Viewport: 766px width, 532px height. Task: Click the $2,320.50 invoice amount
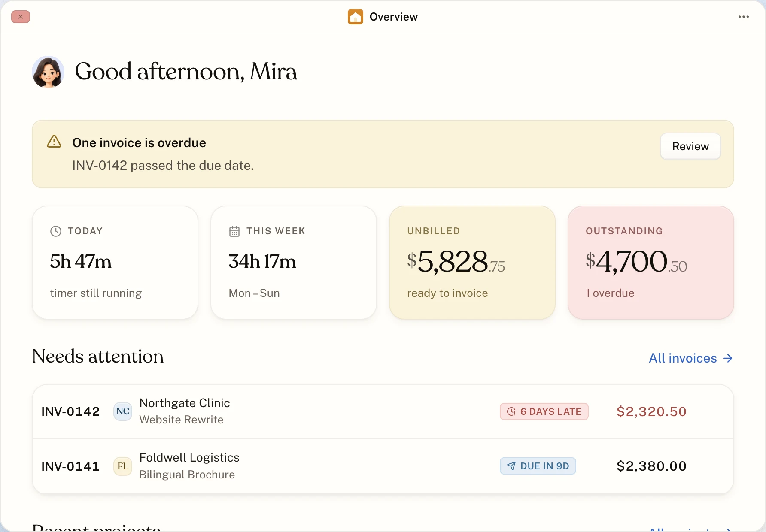651,411
